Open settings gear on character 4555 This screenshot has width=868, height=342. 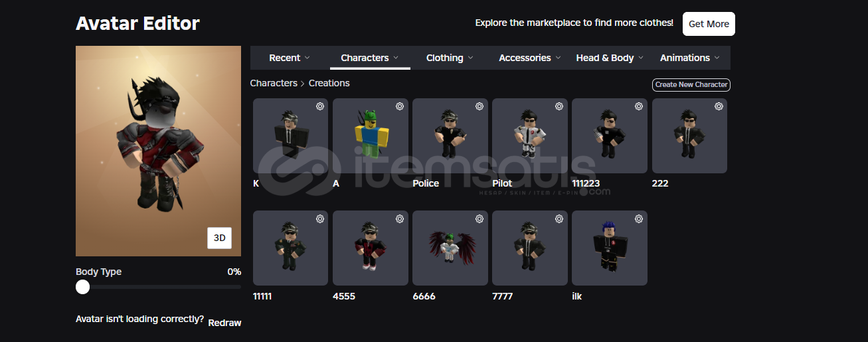pyautogui.click(x=400, y=219)
